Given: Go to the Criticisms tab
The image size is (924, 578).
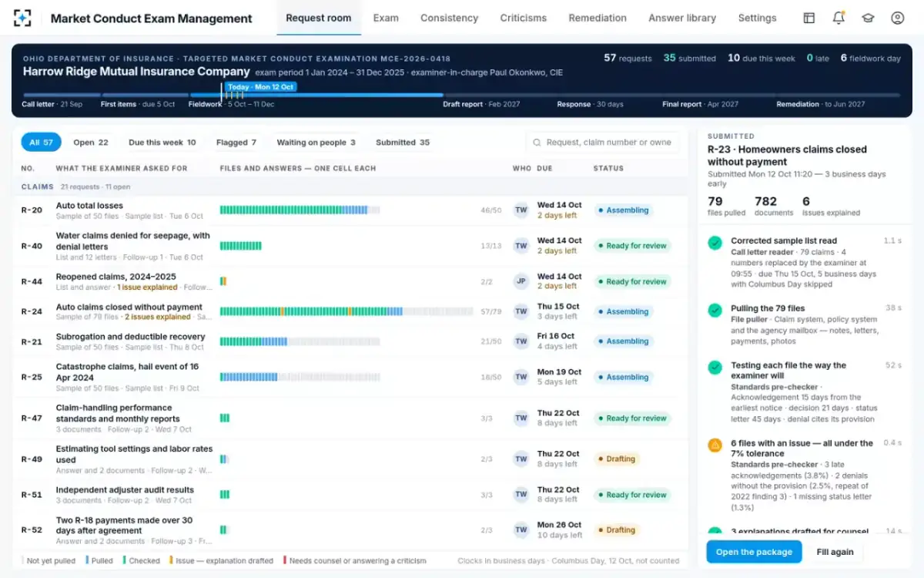Looking at the screenshot, I should pos(524,18).
